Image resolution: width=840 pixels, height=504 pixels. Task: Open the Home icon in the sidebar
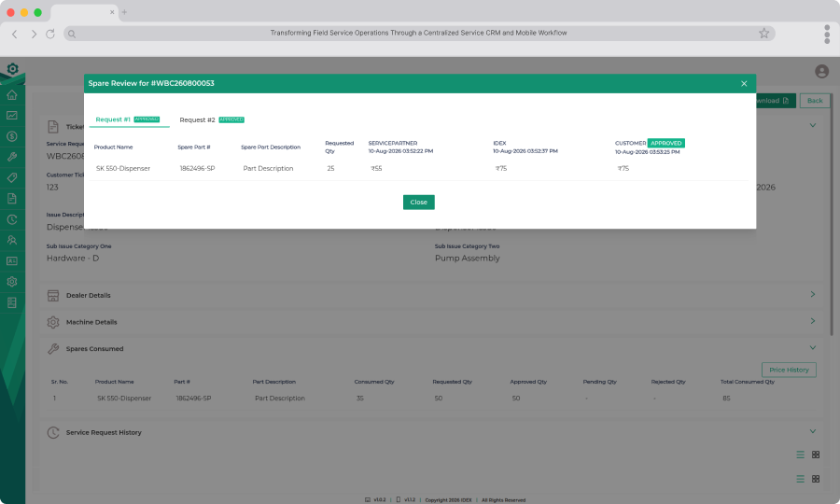[12, 95]
